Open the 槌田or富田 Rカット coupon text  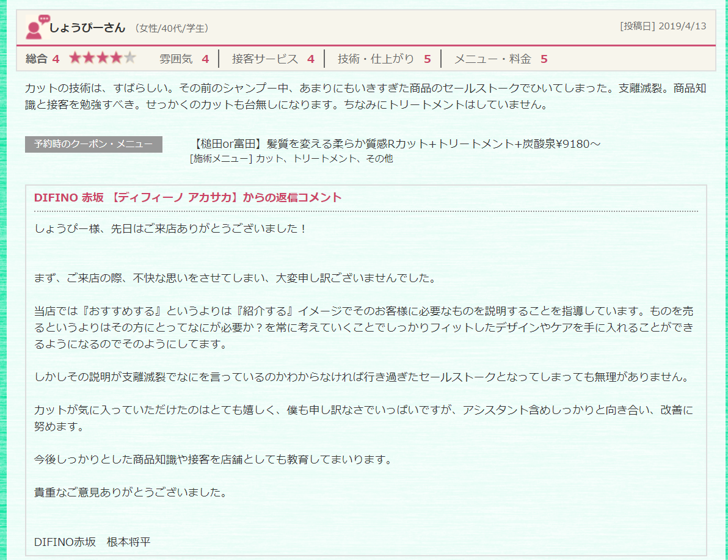(x=397, y=144)
